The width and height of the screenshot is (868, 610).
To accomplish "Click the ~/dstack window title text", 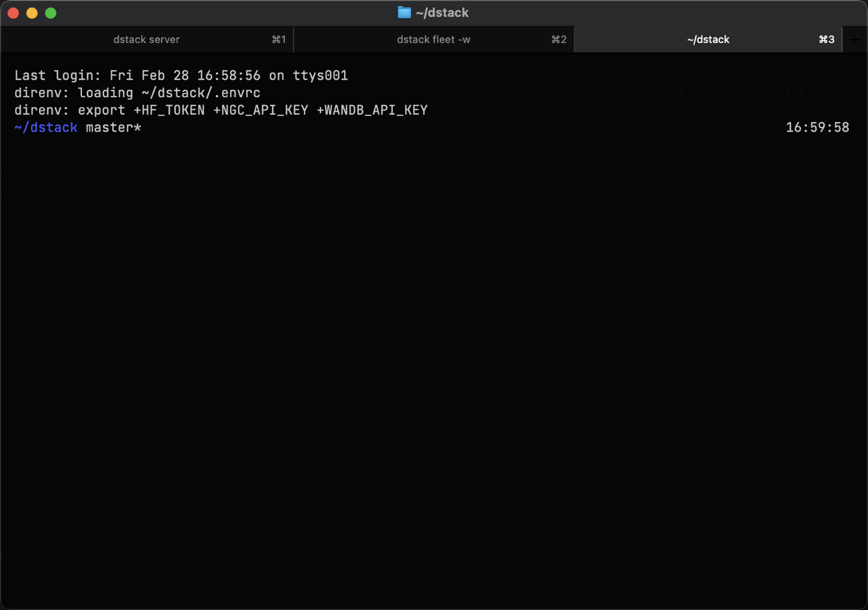I will click(442, 12).
